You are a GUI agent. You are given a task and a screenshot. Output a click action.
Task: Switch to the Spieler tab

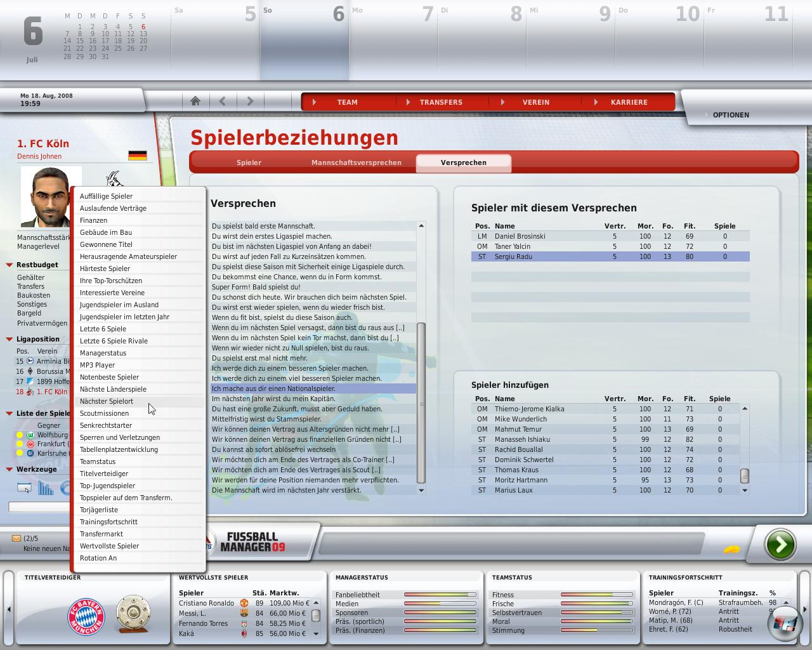[x=249, y=162]
